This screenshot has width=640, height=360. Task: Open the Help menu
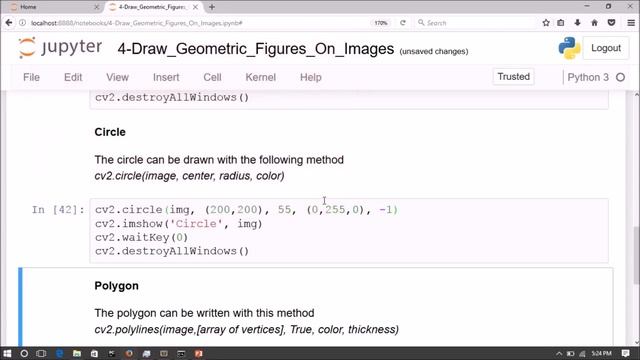[311, 77]
